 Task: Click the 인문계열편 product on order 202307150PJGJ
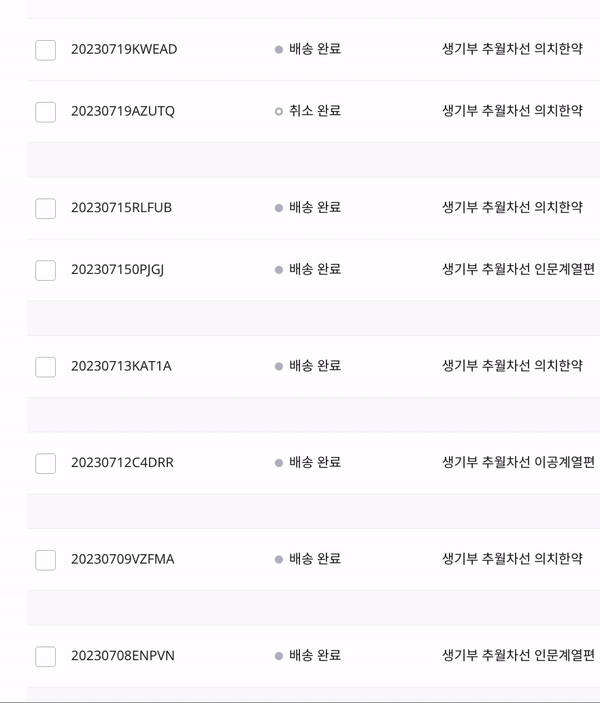518,269
